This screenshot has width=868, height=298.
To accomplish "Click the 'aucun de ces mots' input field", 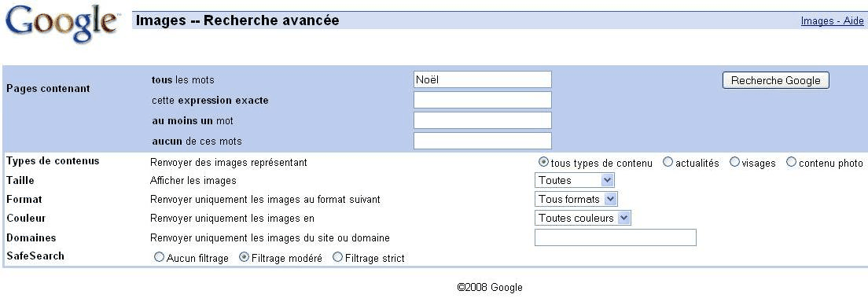I will click(x=483, y=141).
